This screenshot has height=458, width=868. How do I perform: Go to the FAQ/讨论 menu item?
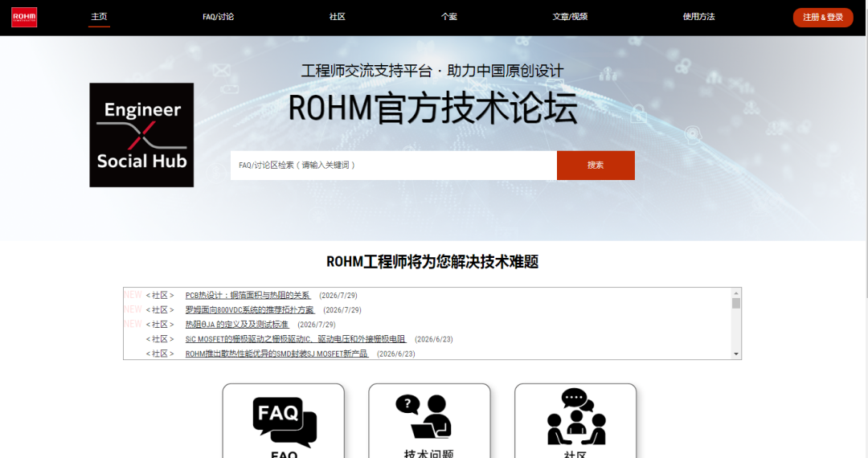[218, 17]
